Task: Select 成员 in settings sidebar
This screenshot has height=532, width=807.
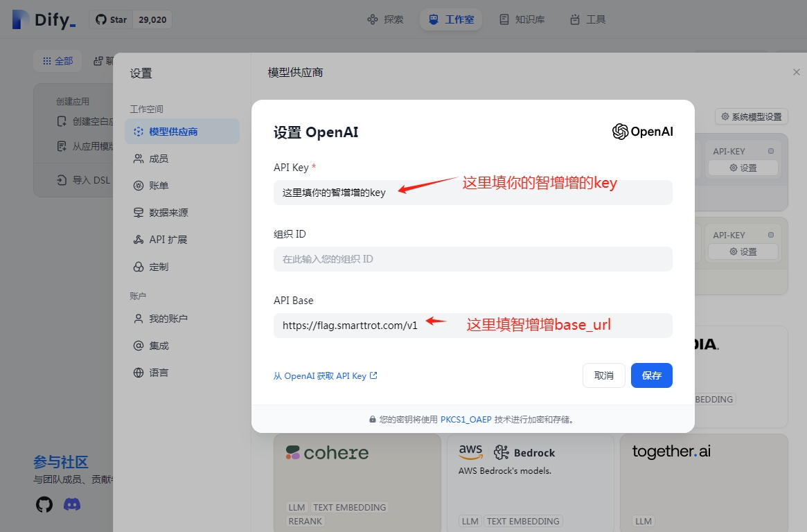Action: point(182,159)
